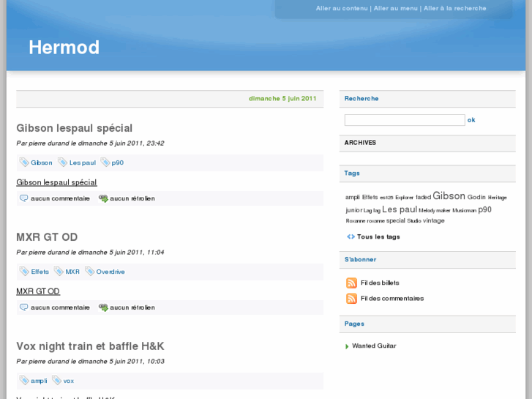
Task: Click the Tous les tags brackets icon
Action: point(351,236)
